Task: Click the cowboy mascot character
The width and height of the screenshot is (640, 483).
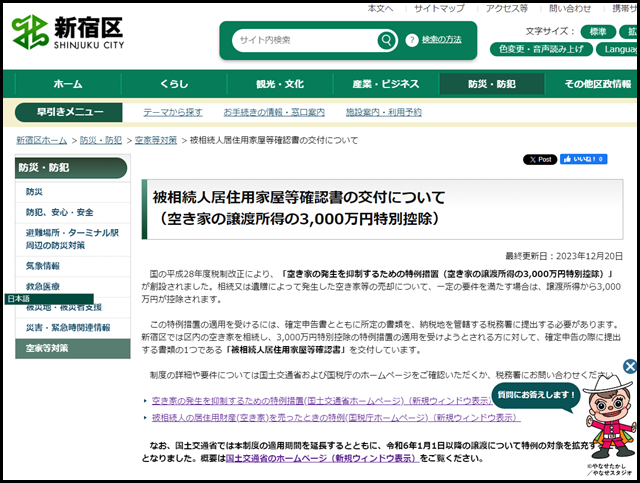Action: pos(611,418)
